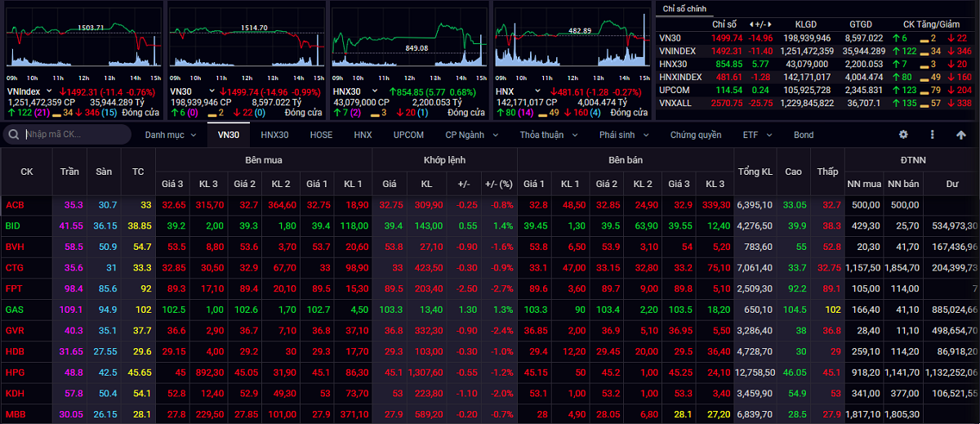Select the Chỉ số chính tab
This screenshot has height=424, width=980.
[x=684, y=8]
